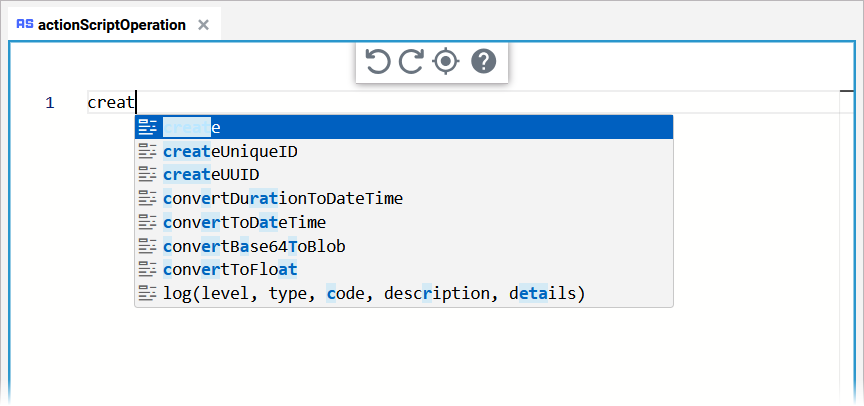Click the locate target crosshair icon
Screen dimensions: 864x406
click(446, 62)
